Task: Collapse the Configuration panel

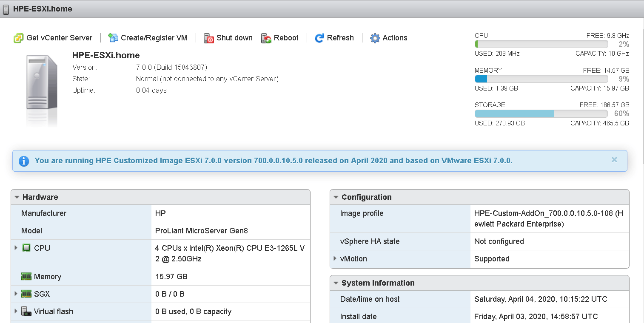Action: tap(336, 197)
